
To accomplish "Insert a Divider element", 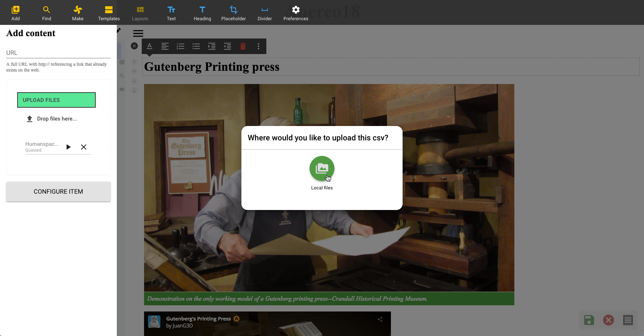I will pyautogui.click(x=265, y=12).
